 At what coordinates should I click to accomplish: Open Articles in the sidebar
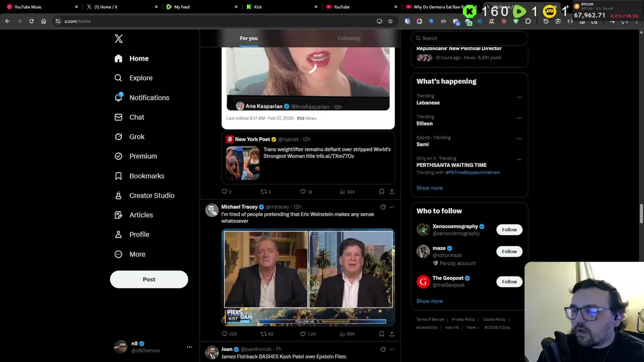click(134, 215)
